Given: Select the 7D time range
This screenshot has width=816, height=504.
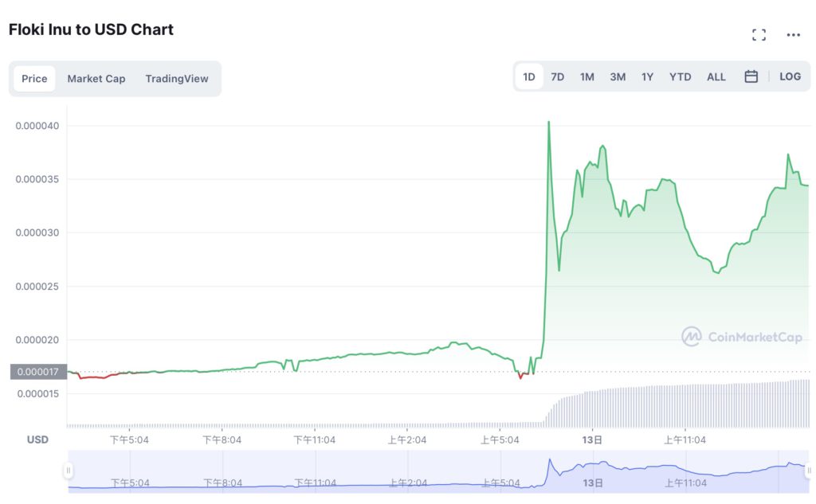Looking at the screenshot, I should click(557, 77).
